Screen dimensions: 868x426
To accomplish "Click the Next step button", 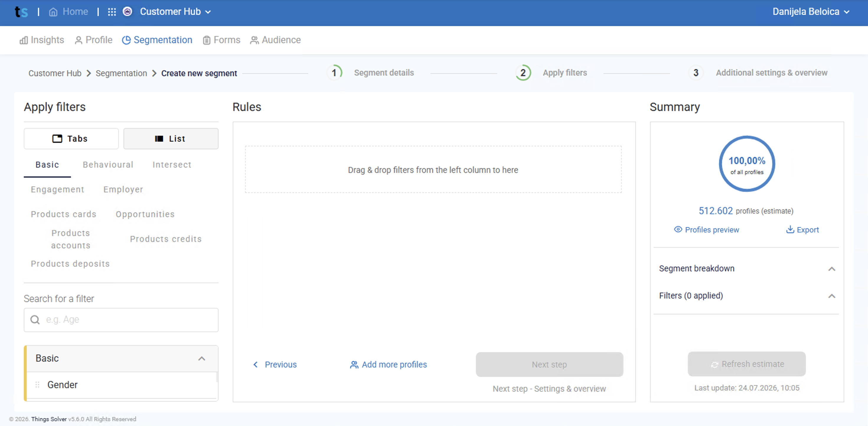I will click(549, 365).
